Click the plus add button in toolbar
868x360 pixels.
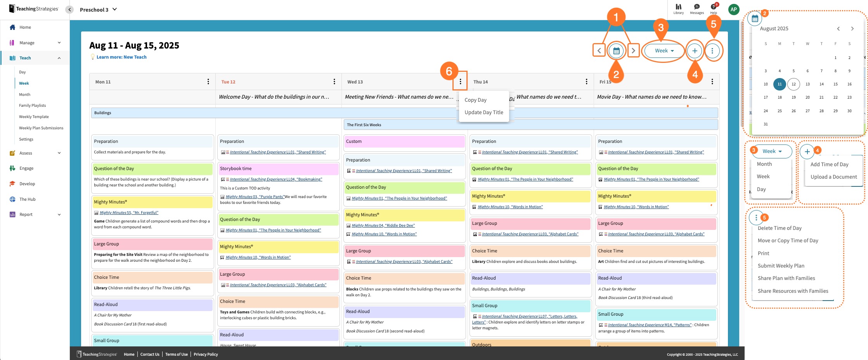(x=695, y=51)
